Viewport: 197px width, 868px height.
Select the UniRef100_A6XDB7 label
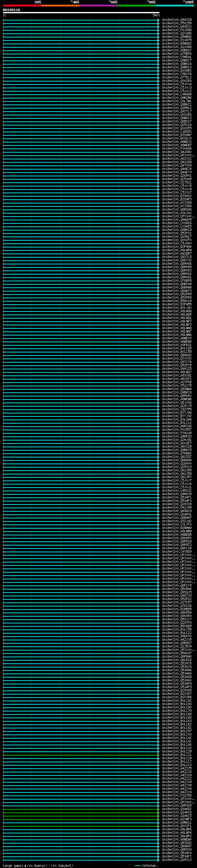(177, 253)
